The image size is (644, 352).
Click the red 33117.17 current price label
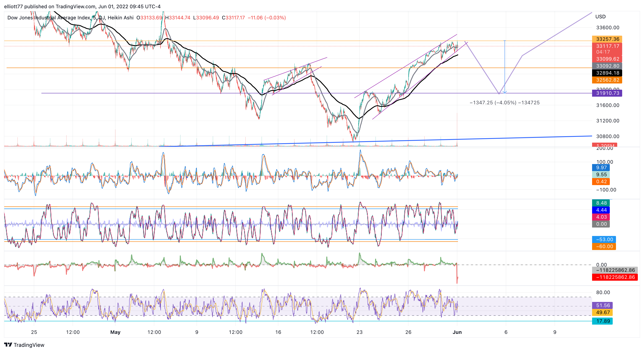[x=607, y=46]
